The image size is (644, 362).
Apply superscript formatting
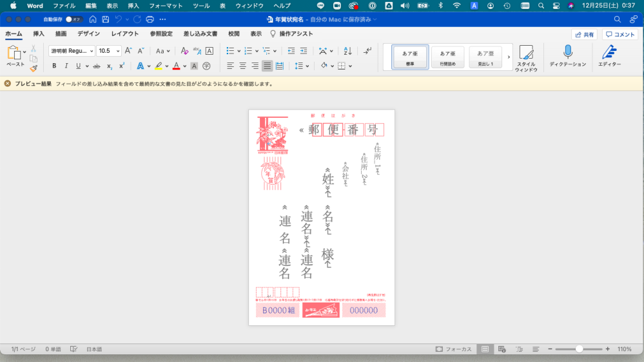pyautogui.click(x=122, y=66)
